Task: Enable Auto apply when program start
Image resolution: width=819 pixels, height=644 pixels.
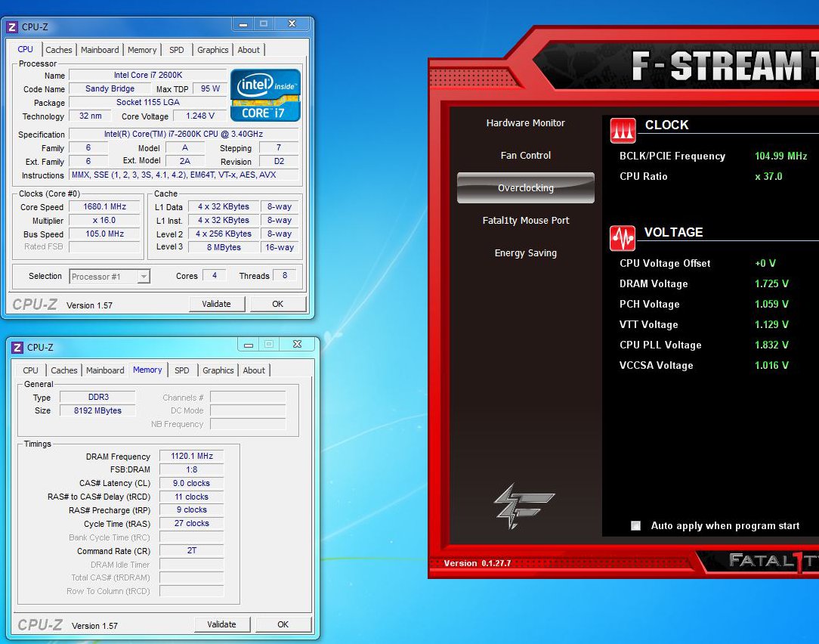Action: coord(636,526)
